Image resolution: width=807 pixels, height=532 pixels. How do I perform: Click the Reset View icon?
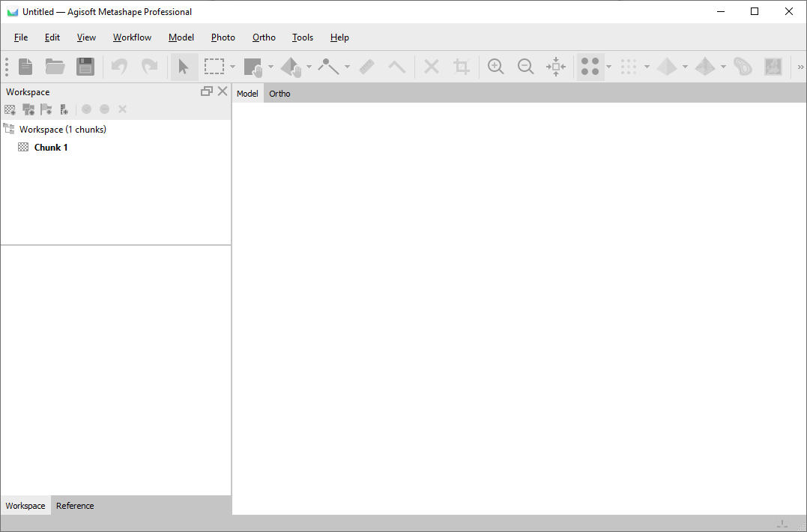(x=556, y=67)
